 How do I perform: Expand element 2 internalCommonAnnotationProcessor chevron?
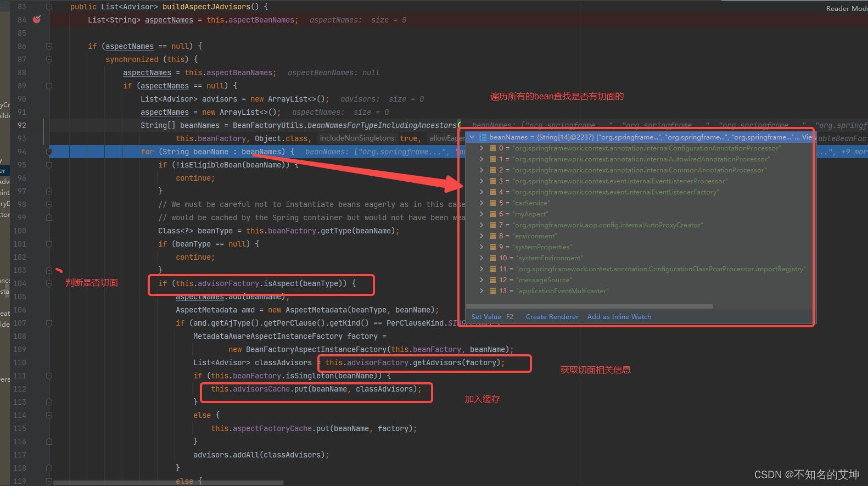tap(481, 170)
